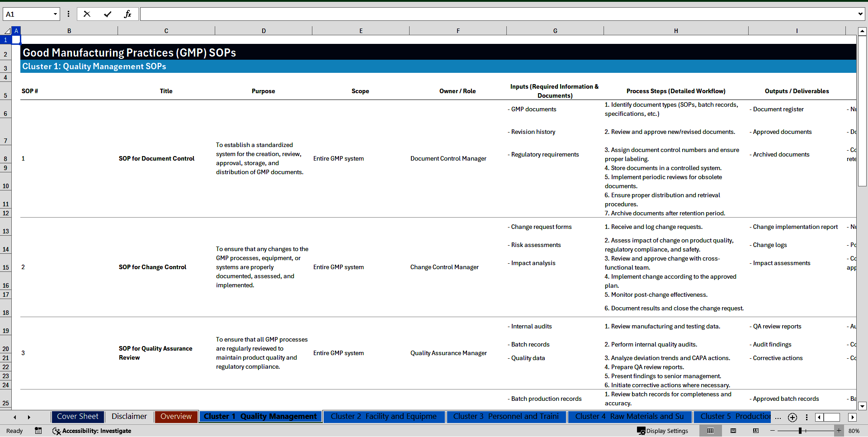The image size is (868, 437).
Task: Click the Normal view icon in status bar
Action: [710, 431]
